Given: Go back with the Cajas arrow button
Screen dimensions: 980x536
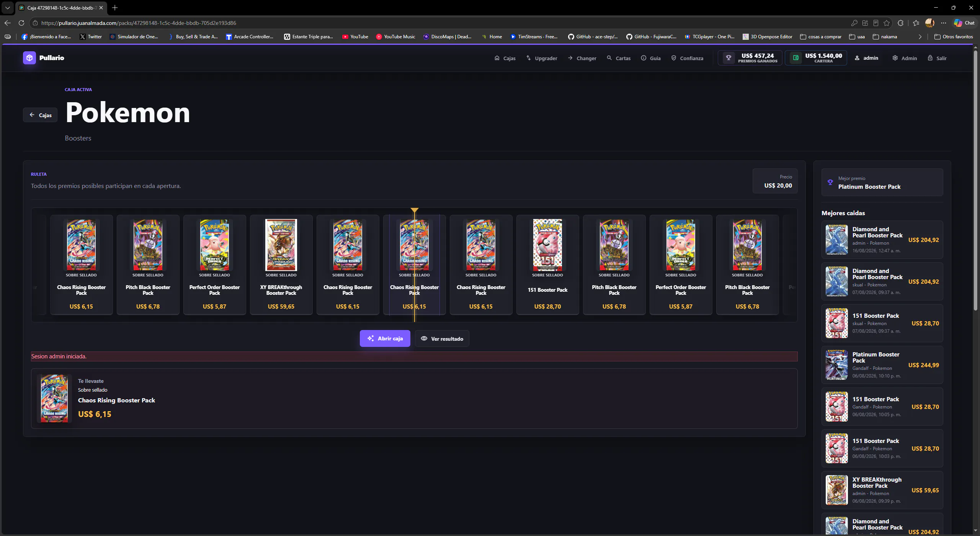Looking at the screenshot, I should tap(40, 115).
